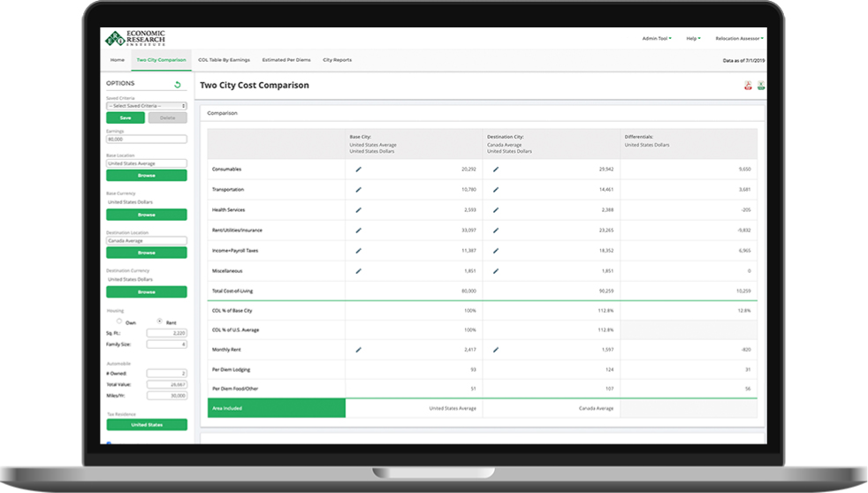The image size is (868, 493).
Task: Edit base city Health Services value
Action: (x=359, y=209)
